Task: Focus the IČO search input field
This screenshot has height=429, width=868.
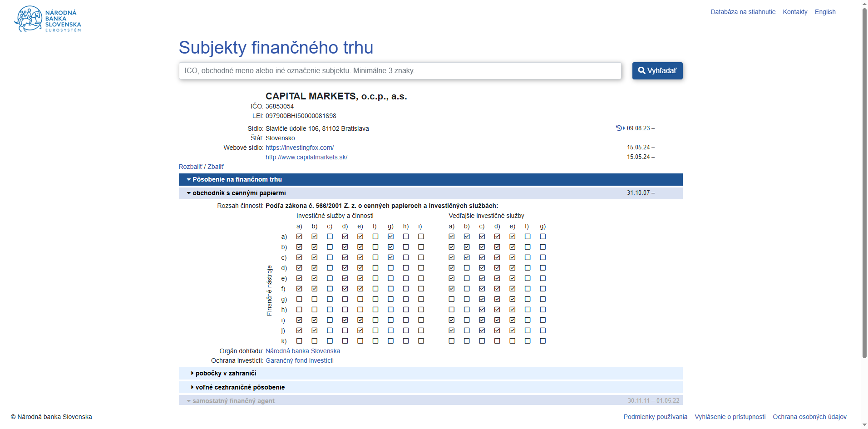Action: [400, 71]
